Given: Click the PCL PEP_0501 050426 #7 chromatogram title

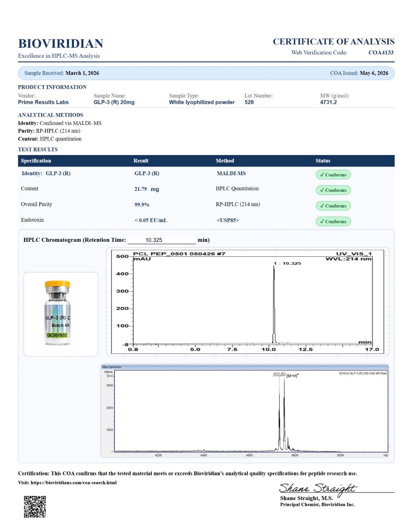Looking at the screenshot, I should tap(179, 254).
